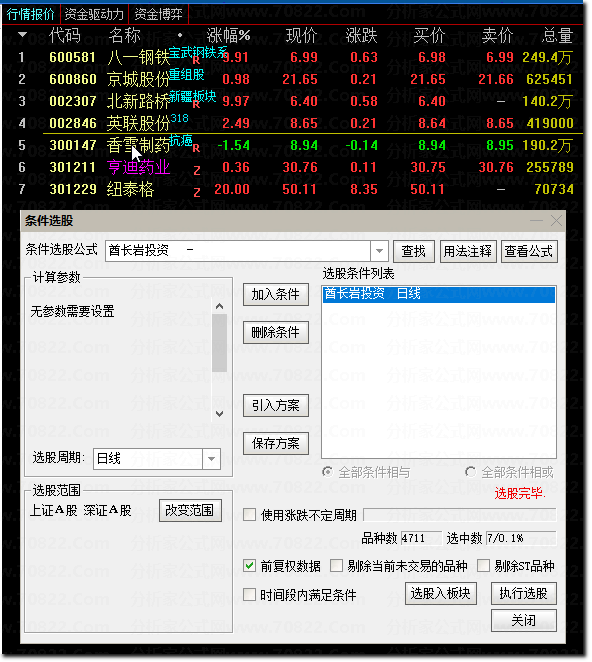Screen dimensions: 592x662
Task: Click the sort triangle icon beside 代码
Action: [22, 35]
